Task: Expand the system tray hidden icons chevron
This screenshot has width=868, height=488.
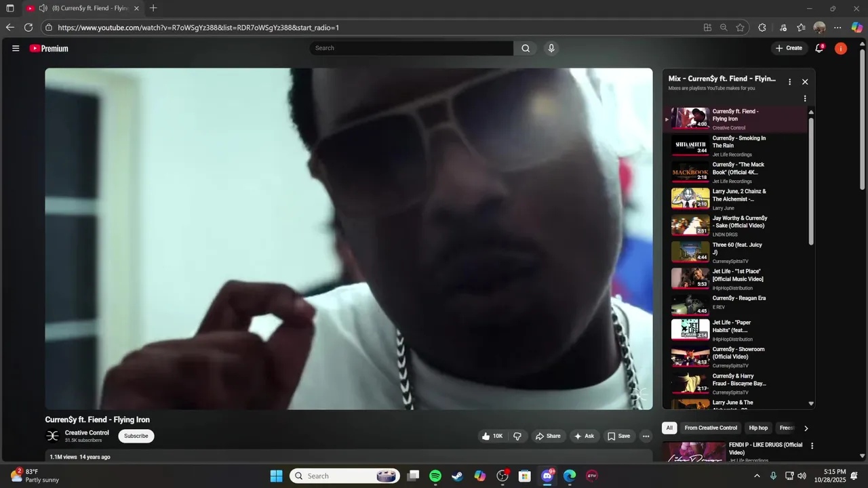Action: 757,476
